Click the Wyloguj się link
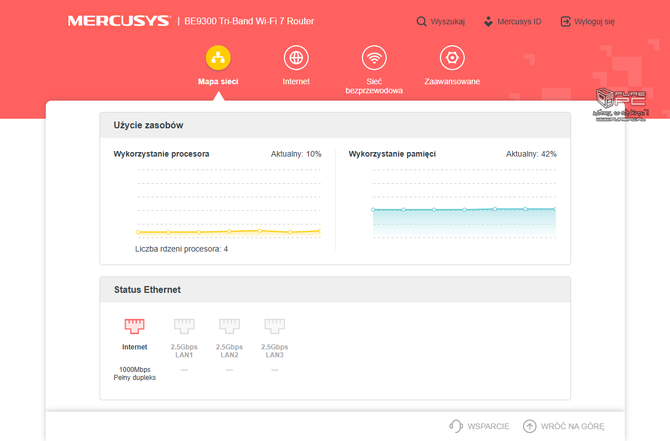 594,21
